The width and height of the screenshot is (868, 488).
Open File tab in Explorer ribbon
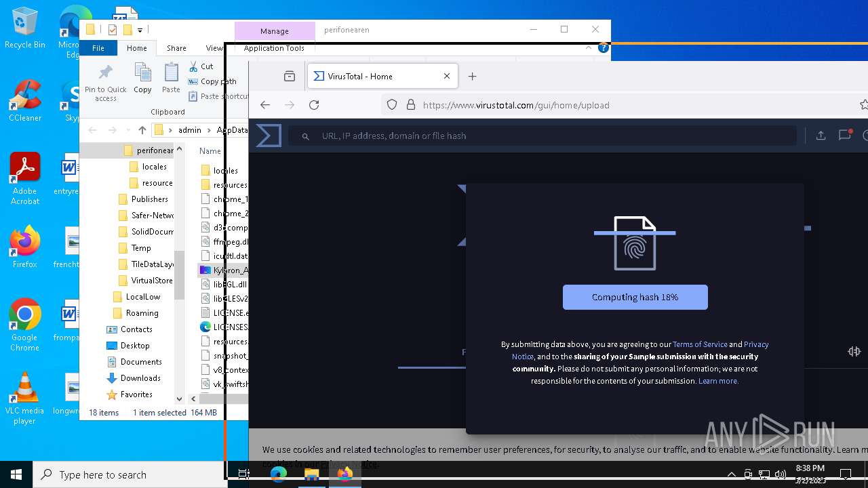[x=98, y=48]
